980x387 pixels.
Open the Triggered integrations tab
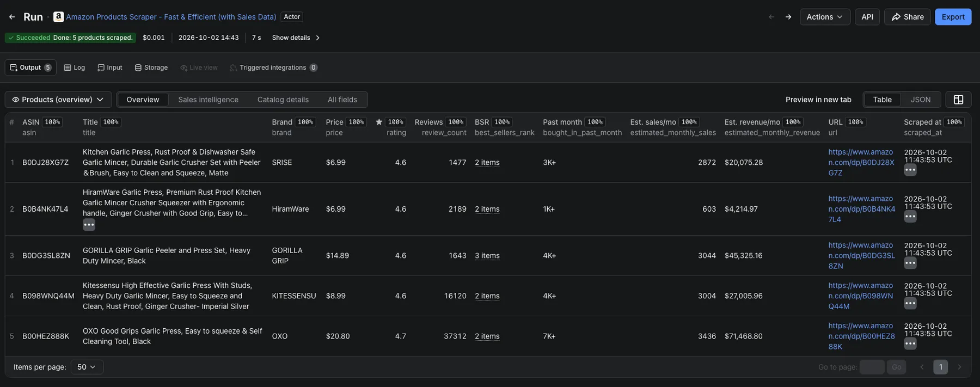pos(273,67)
